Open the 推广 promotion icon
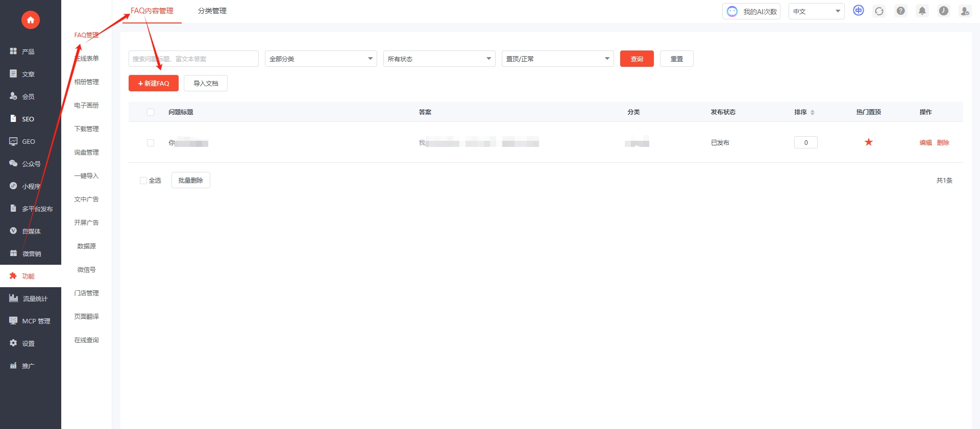Screen dimensions: 980x429 point(13,366)
